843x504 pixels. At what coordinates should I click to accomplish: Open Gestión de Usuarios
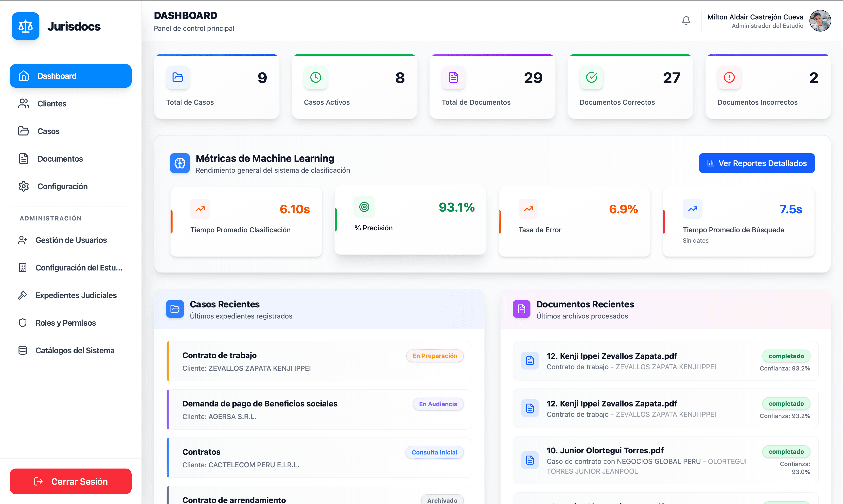71,240
